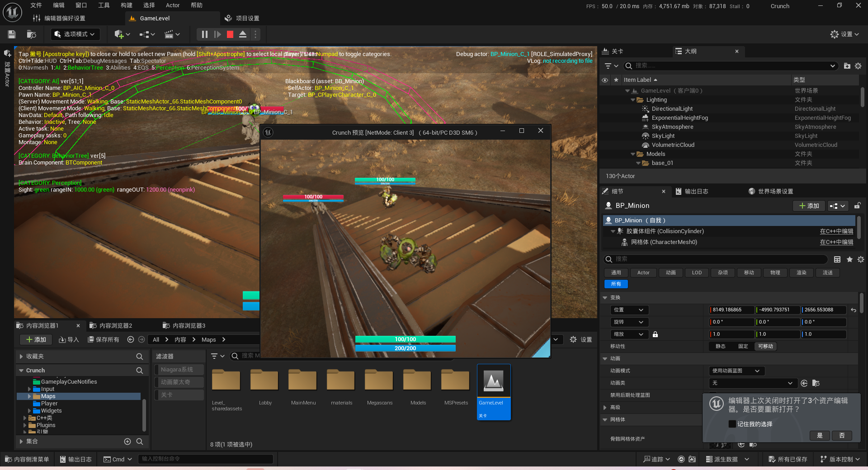Click 导入 in content browser
868x470 pixels.
[69, 339]
